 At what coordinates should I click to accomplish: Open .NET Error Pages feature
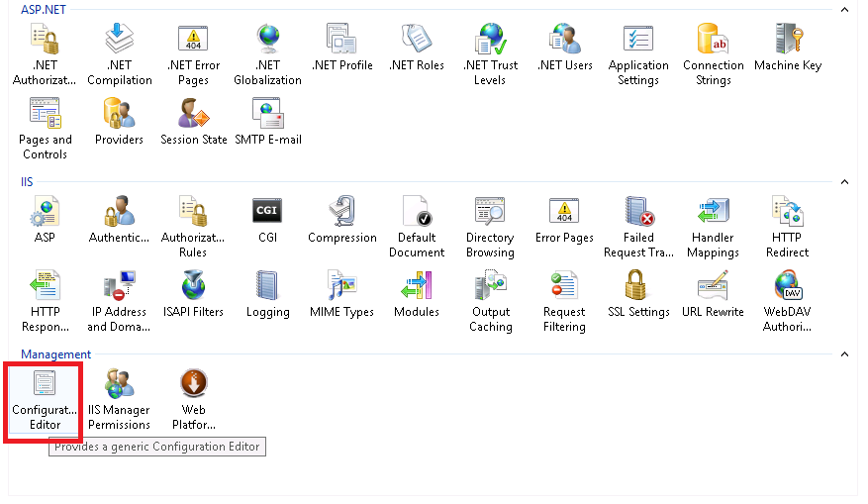[193, 54]
